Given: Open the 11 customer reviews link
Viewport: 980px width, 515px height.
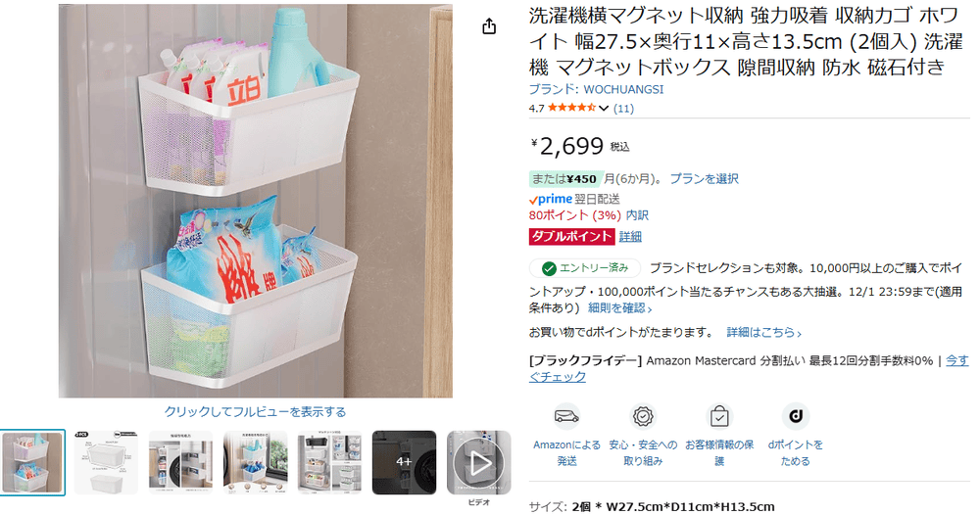Looking at the screenshot, I should pyautogui.click(x=623, y=108).
